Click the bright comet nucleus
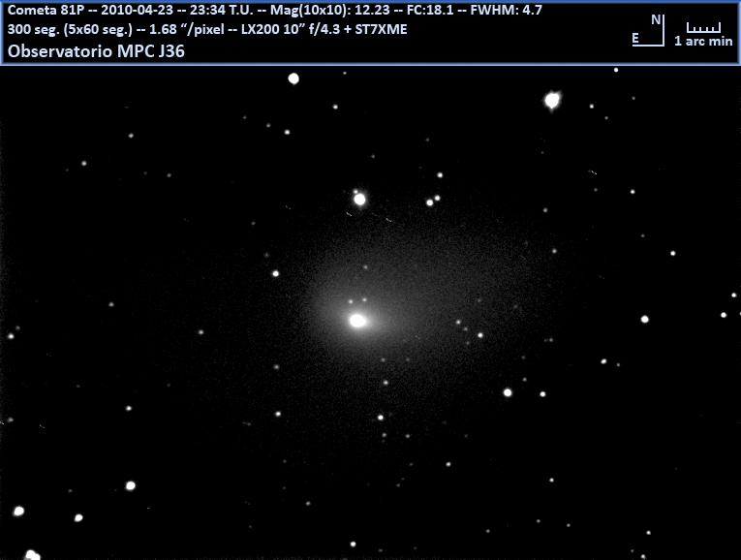741x560 pixels. [x=357, y=321]
